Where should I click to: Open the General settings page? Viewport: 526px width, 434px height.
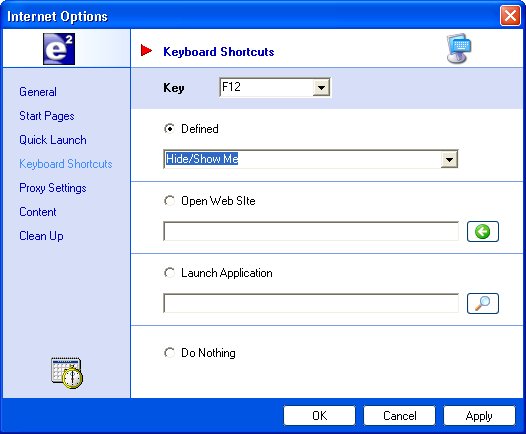point(38,92)
